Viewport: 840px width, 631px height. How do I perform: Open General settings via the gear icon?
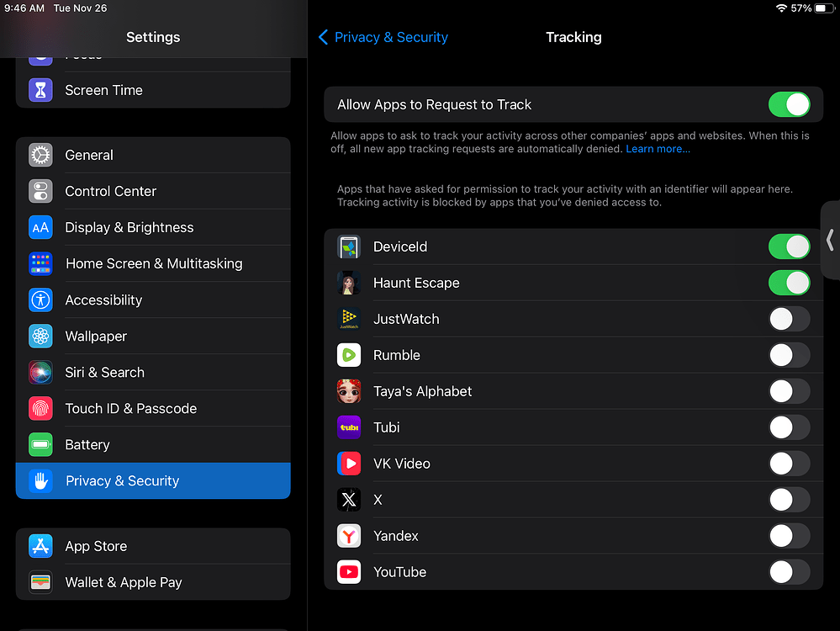click(x=40, y=155)
